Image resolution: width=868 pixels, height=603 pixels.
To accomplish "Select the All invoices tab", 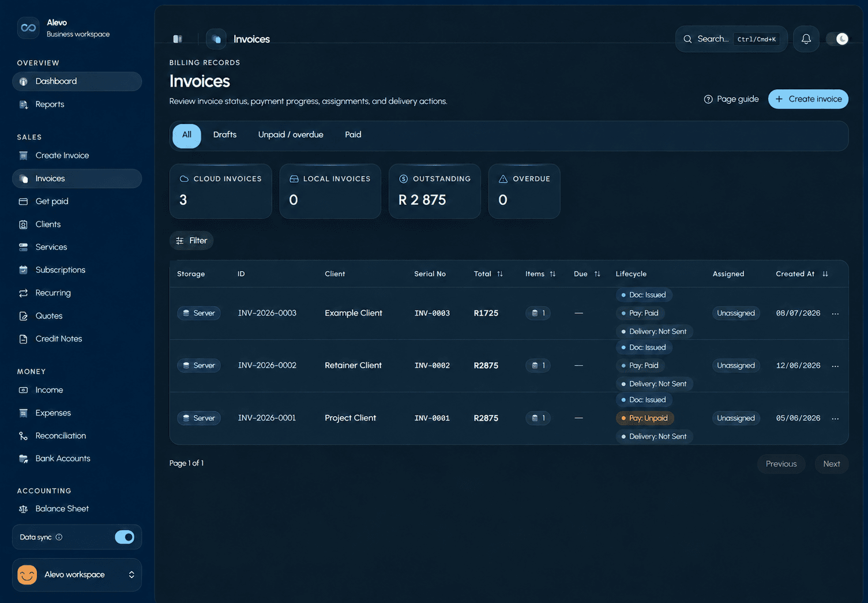I will [x=187, y=136].
